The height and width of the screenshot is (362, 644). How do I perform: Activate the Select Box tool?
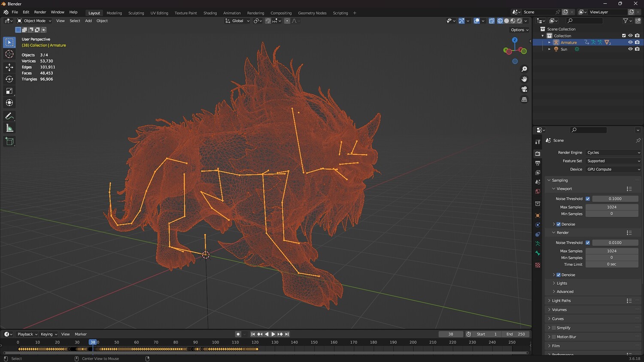pos(9,42)
